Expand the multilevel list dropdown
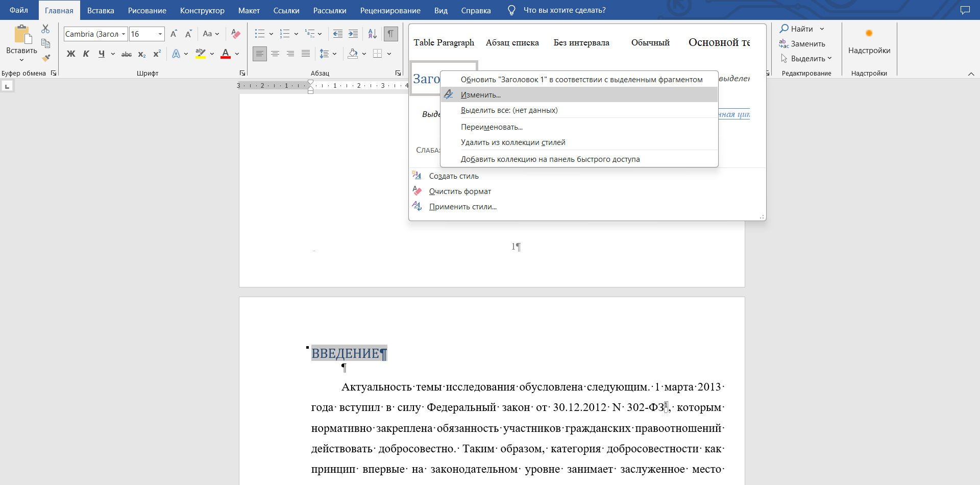Image resolution: width=980 pixels, height=485 pixels. tap(320, 34)
